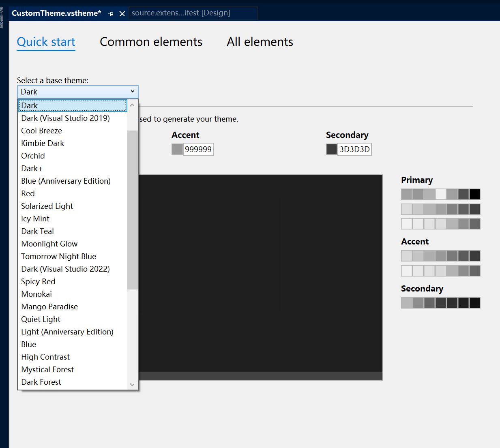Click the Accent color swatch

click(177, 149)
